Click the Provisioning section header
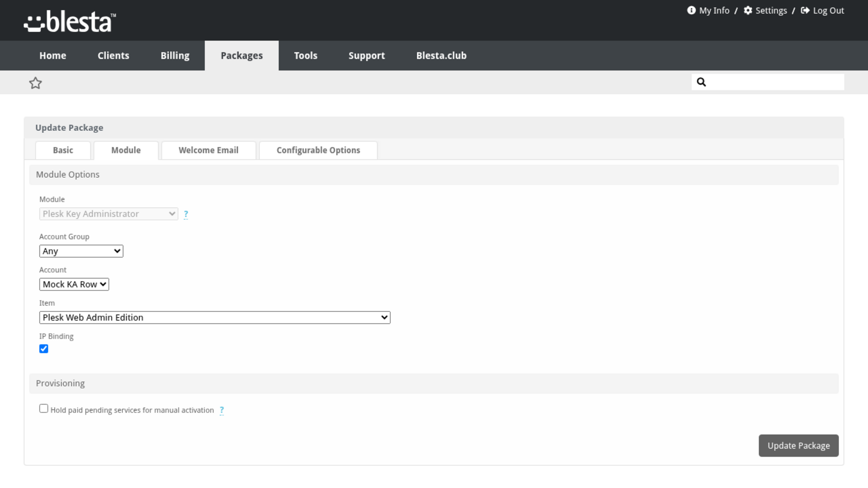 (x=434, y=384)
